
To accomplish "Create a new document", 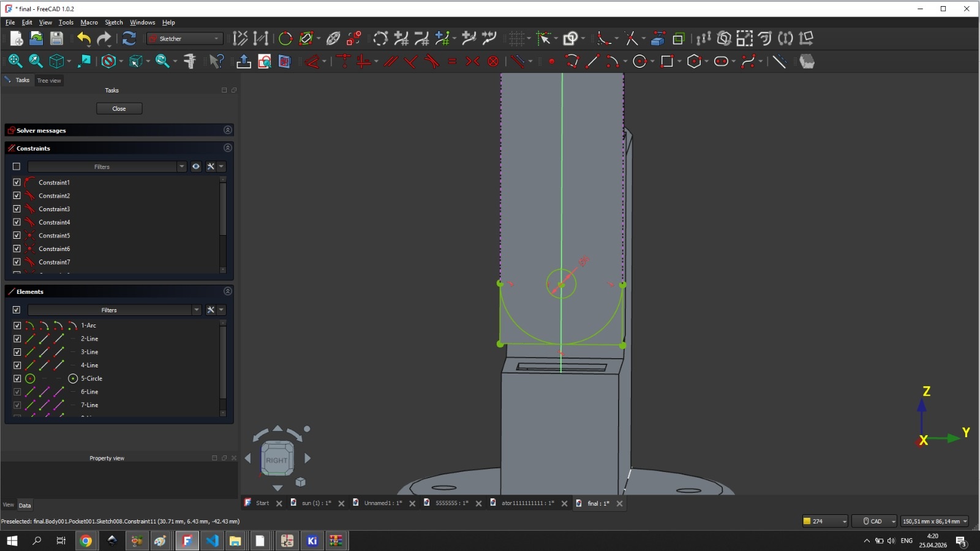I will click(x=17, y=39).
